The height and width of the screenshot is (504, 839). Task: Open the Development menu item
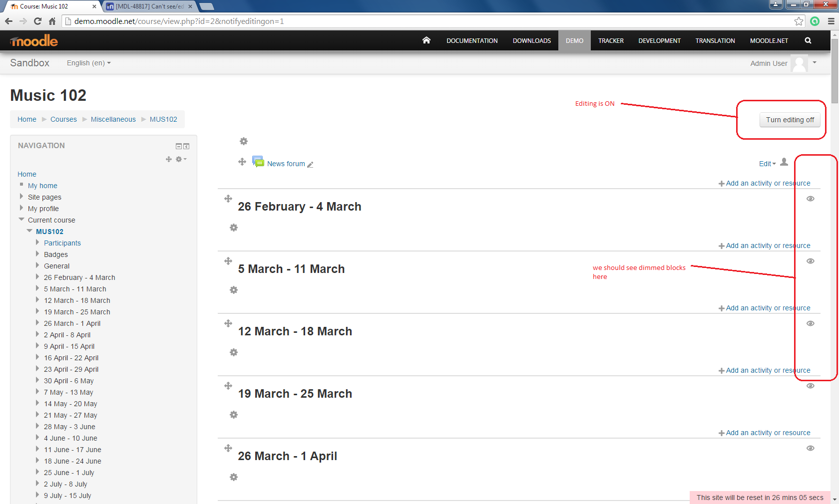[659, 41]
